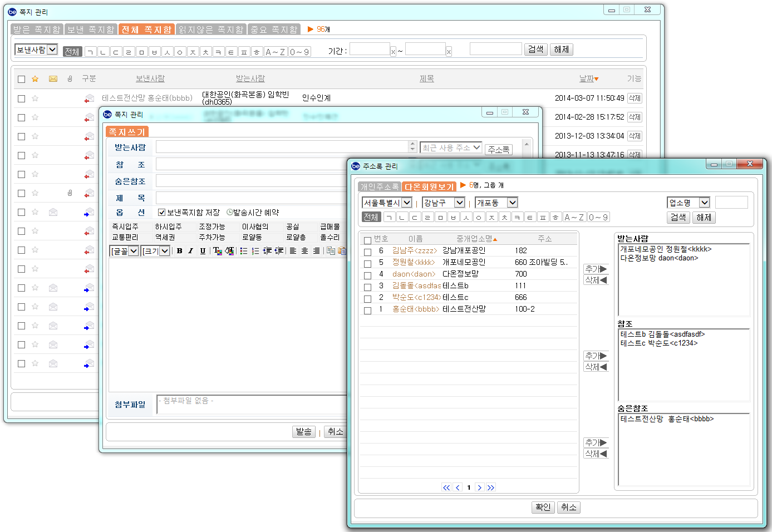
Task: Open the 강남구 district dropdown
Action: (459, 203)
